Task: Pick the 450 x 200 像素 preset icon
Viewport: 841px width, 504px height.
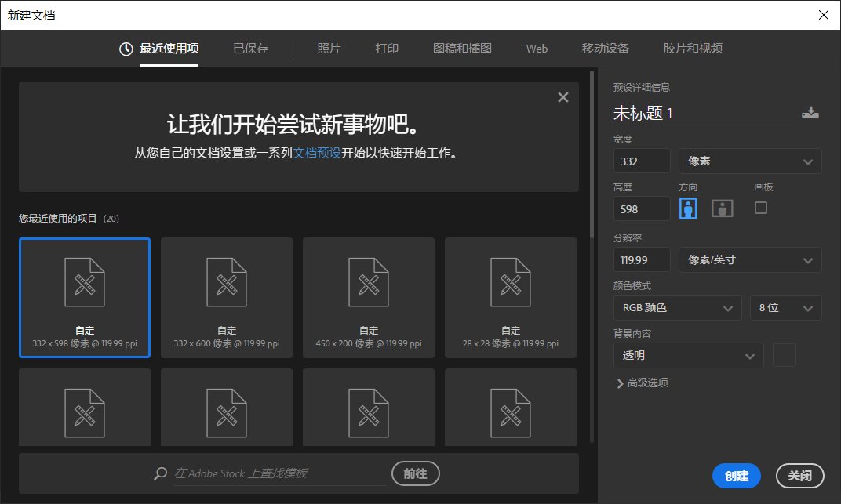Action: 369,281
